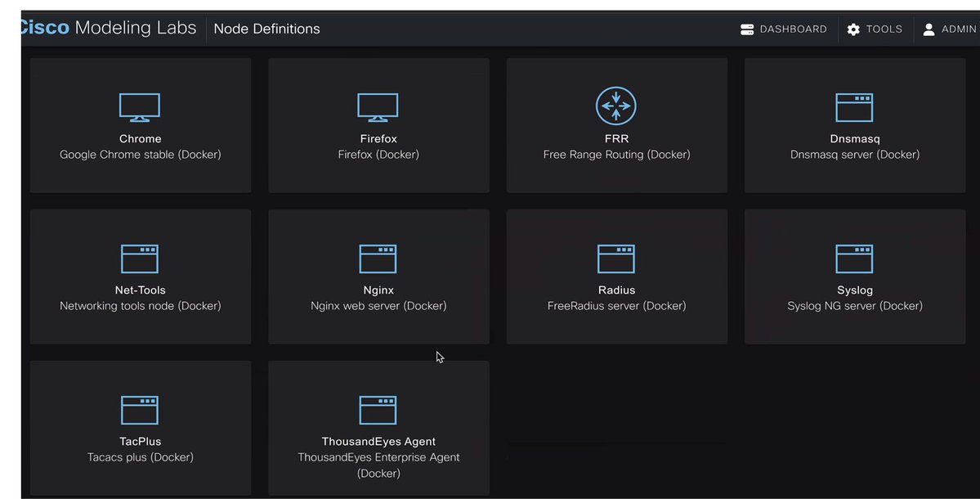Viewport: 980px width, 499px height.
Task: Click the Nginx window icon
Action: (x=378, y=258)
